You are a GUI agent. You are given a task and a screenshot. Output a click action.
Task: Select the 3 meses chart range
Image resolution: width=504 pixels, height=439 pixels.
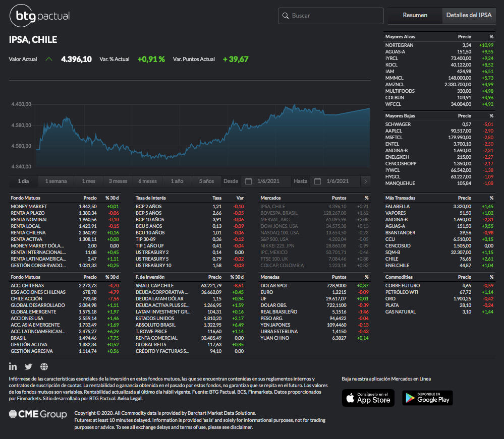tap(118, 181)
